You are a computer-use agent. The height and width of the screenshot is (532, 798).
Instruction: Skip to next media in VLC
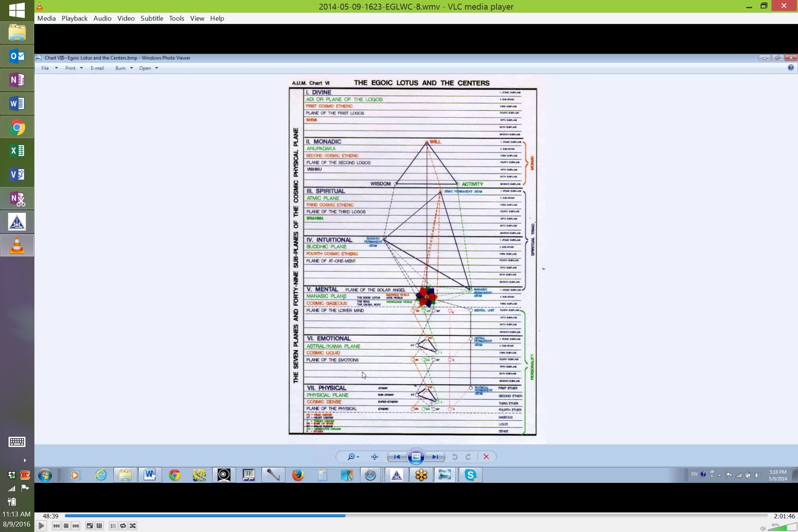pos(76,526)
